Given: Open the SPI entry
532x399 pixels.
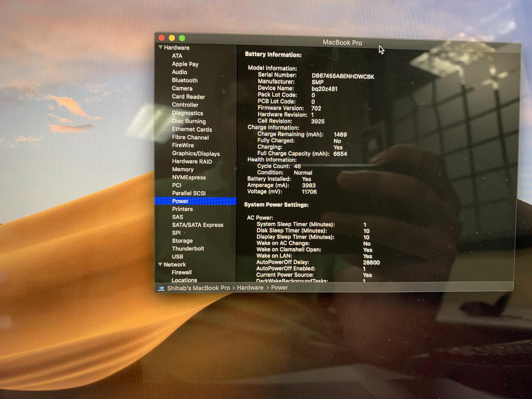Looking at the screenshot, I should click(x=176, y=233).
